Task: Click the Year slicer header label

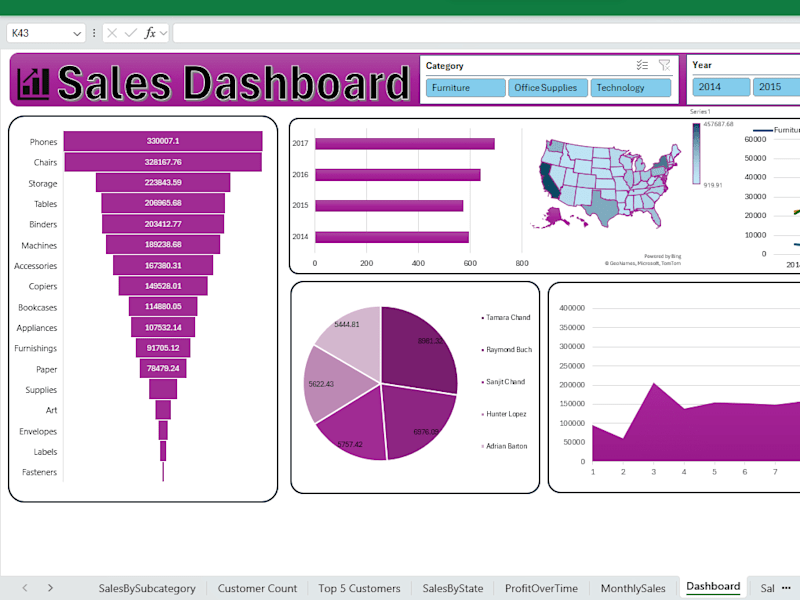Action: coord(702,65)
